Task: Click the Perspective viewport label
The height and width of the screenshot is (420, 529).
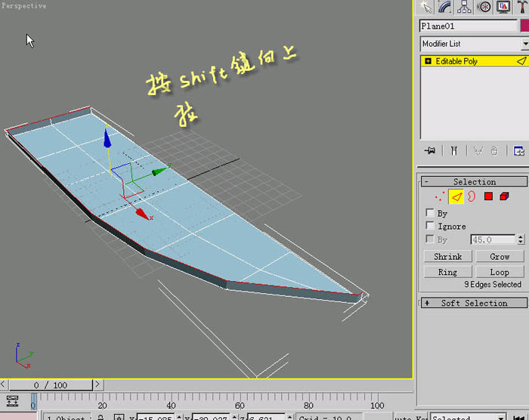Action: click(x=23, y=6)
